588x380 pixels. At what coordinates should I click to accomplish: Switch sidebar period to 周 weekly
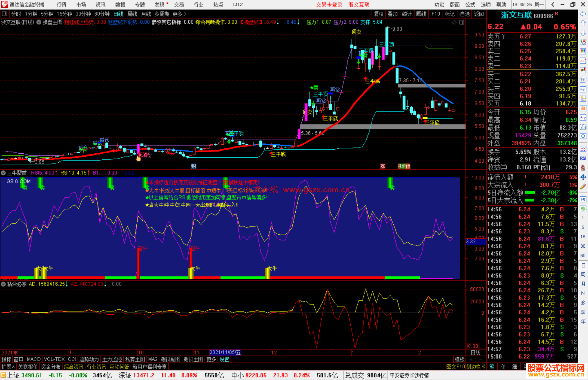coord(583,275)
